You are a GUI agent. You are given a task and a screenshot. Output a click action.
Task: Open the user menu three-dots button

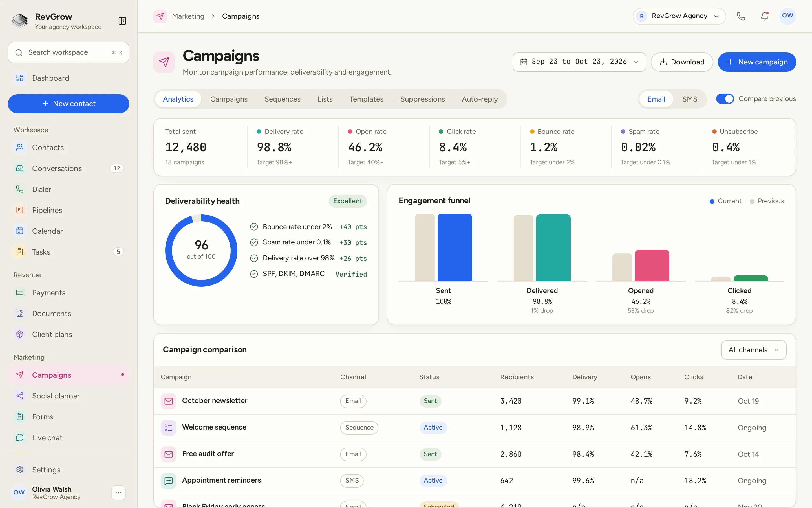118,492
